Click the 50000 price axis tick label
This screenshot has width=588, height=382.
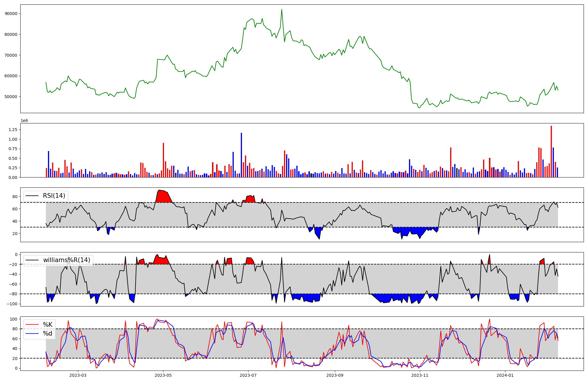(x=11, y=97)
